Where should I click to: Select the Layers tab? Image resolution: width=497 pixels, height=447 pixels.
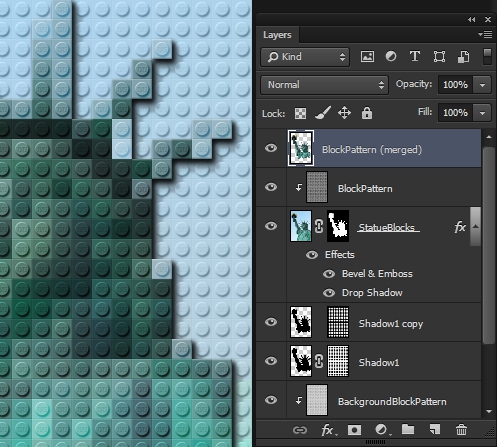[277, 35]
